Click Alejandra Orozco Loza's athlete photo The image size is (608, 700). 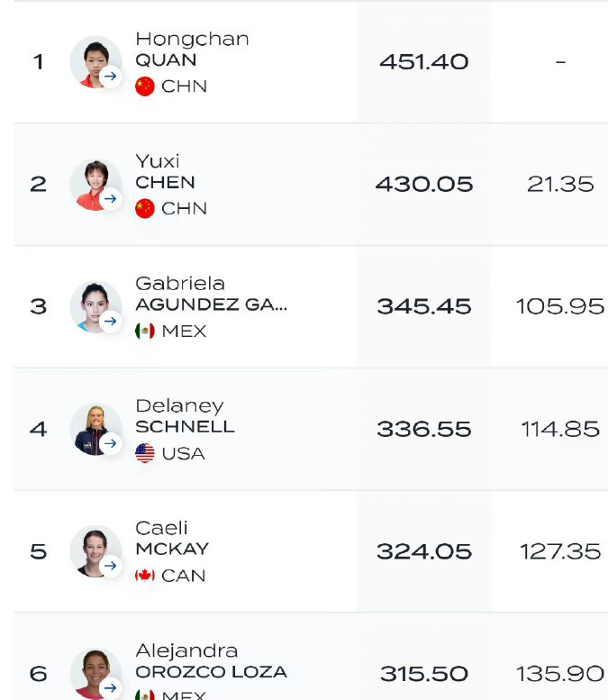pyautogui.click(x=95, y=673)
